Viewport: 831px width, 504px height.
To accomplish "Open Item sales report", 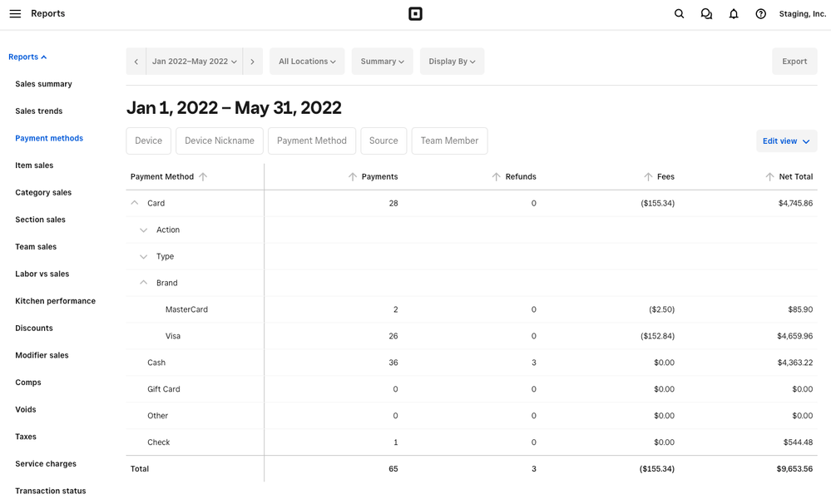I will point(34,166).
